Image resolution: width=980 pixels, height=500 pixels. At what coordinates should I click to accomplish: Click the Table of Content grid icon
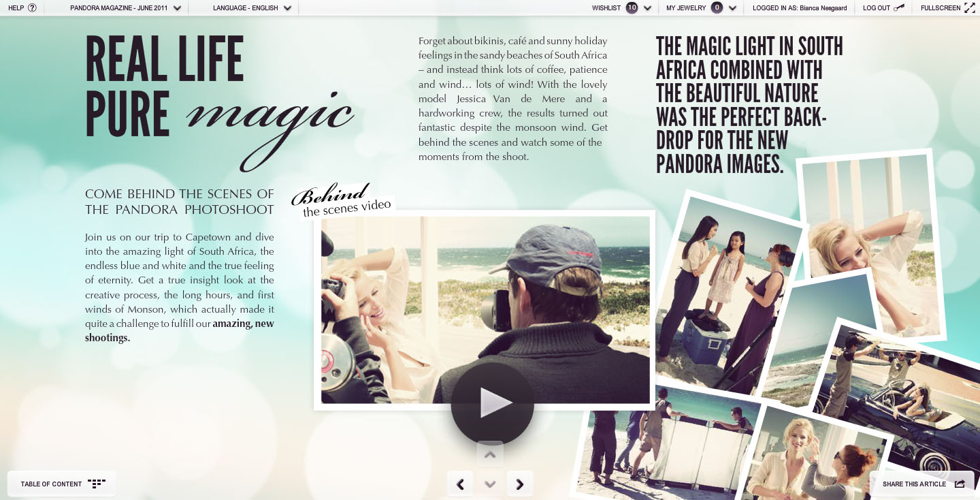(97, 484)
